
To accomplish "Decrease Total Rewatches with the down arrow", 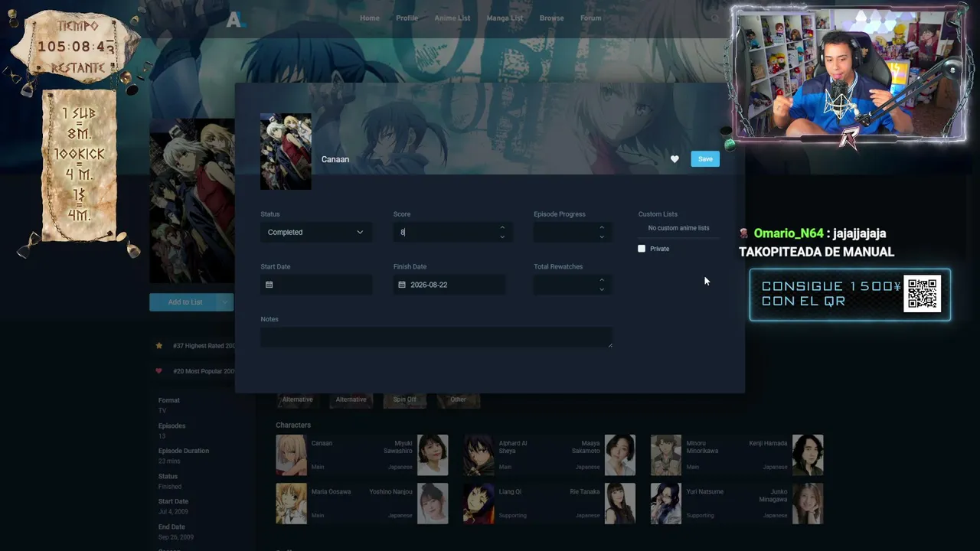I will [602, 289].
